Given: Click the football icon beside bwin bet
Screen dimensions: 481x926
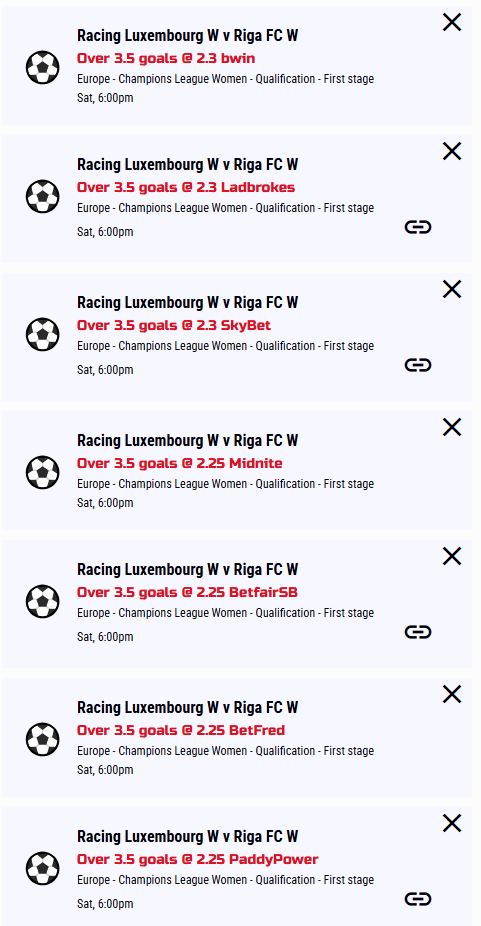Looking at the screenshot, I should point(43,67).
